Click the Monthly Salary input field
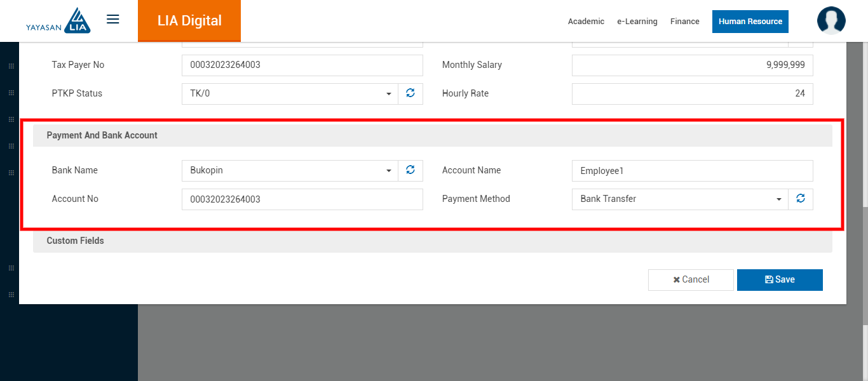Image resolution: width=868 pixels, height=381 pixels. point(692,65)
